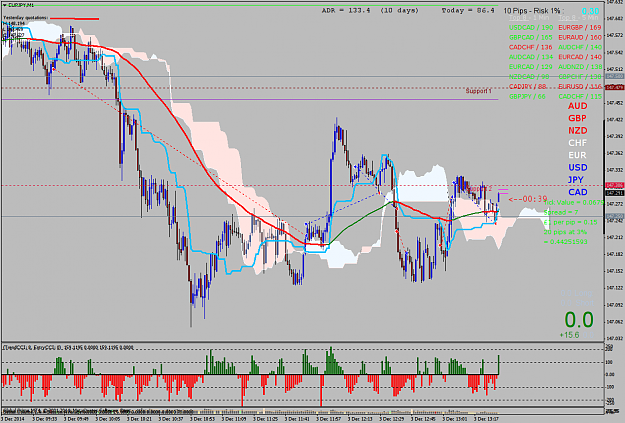Click the Yesterday quotations label

pos(26,18)
